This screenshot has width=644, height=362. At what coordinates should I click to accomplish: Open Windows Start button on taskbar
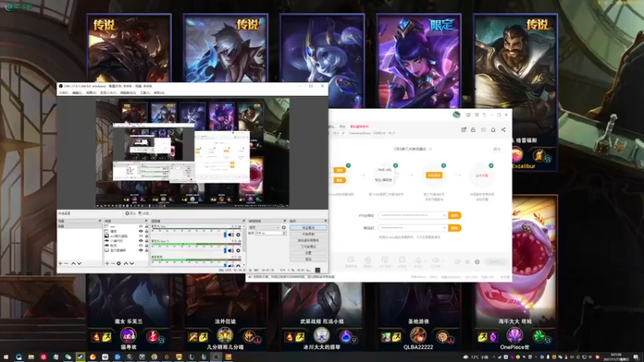(6, 357)
